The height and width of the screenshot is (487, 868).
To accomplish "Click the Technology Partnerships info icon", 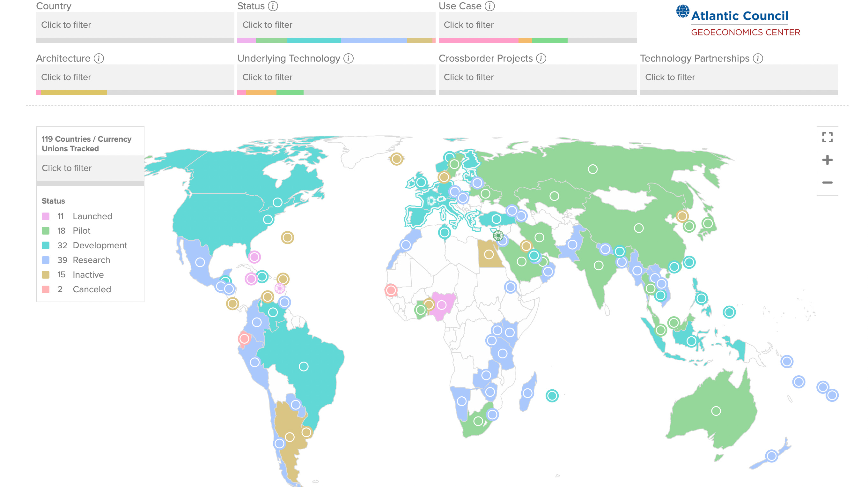I will [x=758, y=58].
